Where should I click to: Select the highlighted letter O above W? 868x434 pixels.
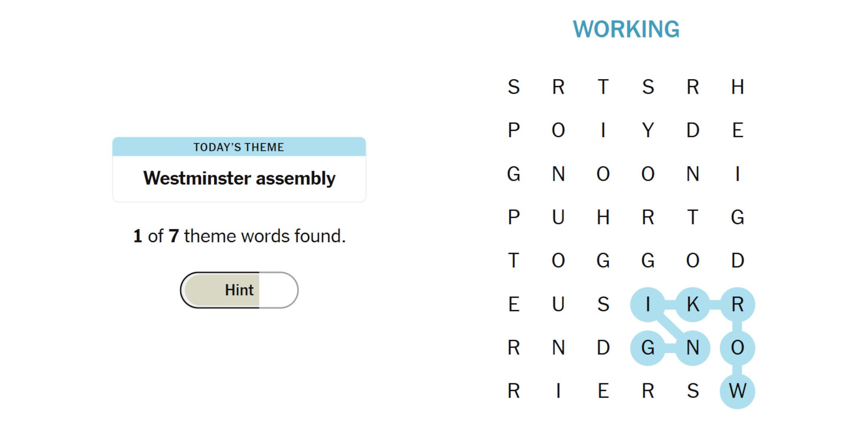[737, 348]
